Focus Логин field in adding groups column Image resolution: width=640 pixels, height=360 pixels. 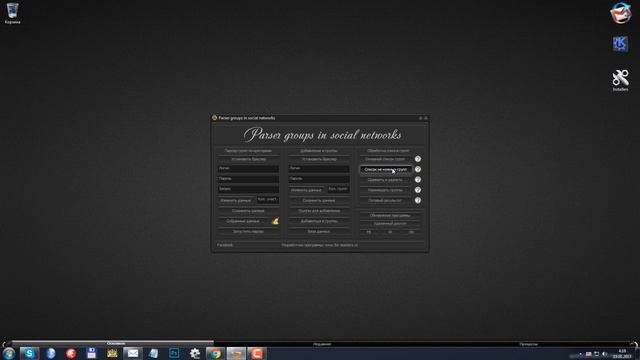(x=319, y=168)
